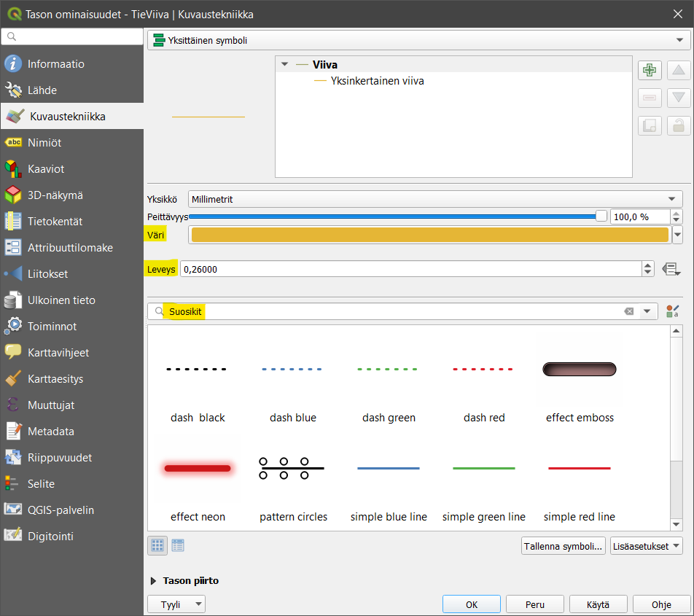Switch symbol list to icon grid view
The image size is (694, 616).
(x=157, y=545)
